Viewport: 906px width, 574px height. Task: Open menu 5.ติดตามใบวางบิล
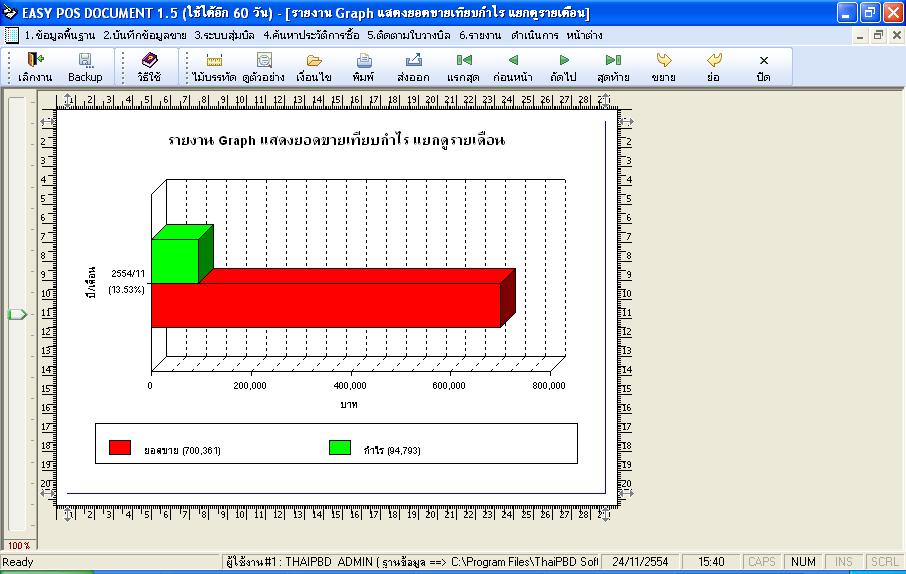[409, 35]
